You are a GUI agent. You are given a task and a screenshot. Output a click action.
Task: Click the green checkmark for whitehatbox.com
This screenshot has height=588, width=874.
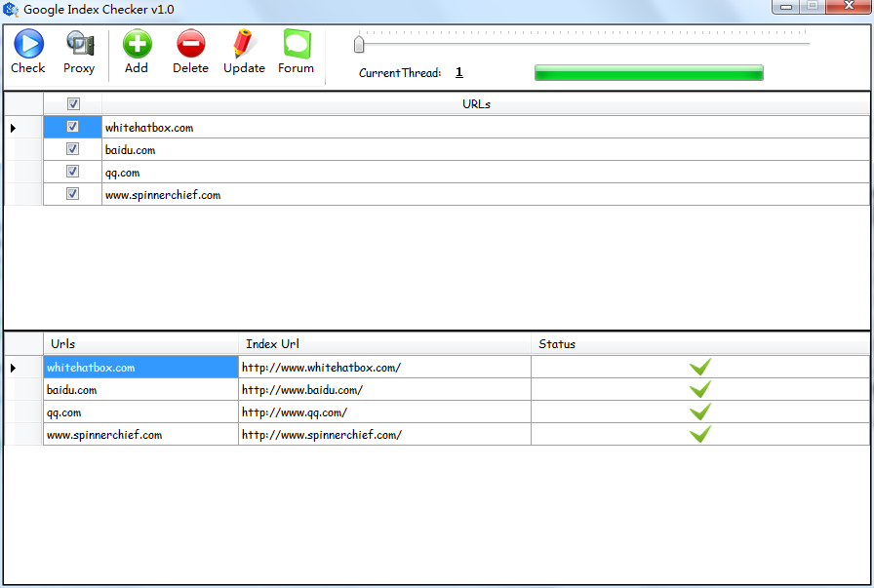point(699,368)
